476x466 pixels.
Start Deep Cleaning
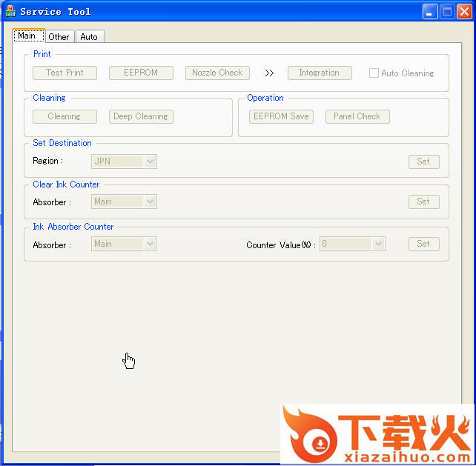141,116
